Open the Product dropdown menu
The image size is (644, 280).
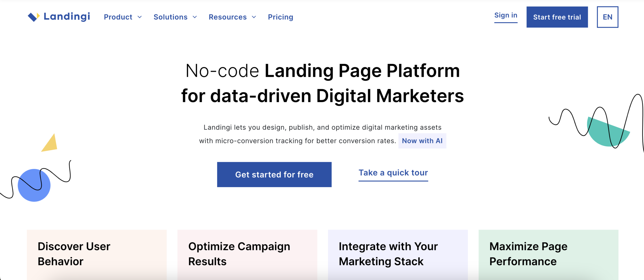pos(122,17)
